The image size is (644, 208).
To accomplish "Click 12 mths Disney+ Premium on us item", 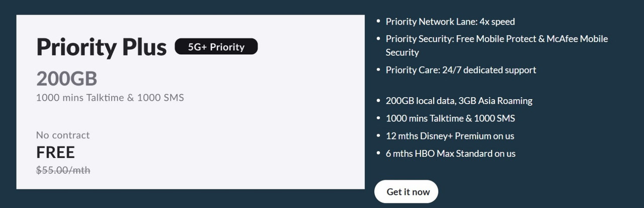I will click(450, 136).
